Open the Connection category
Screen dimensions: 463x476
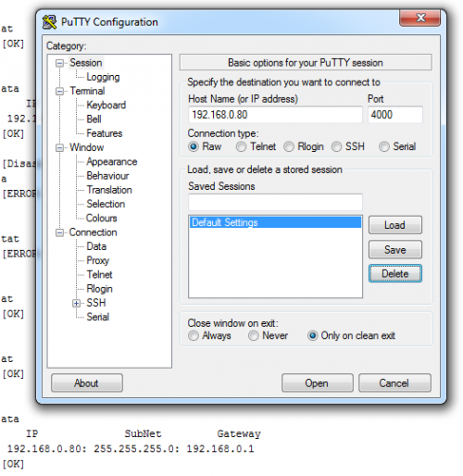pyautogui.click(x=93, y=232)
